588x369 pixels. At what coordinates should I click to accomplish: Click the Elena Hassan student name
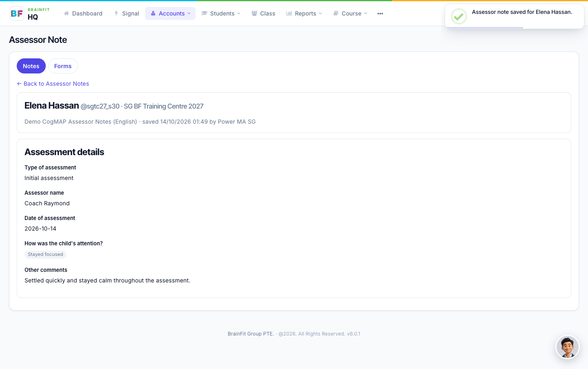pos(52,106)
